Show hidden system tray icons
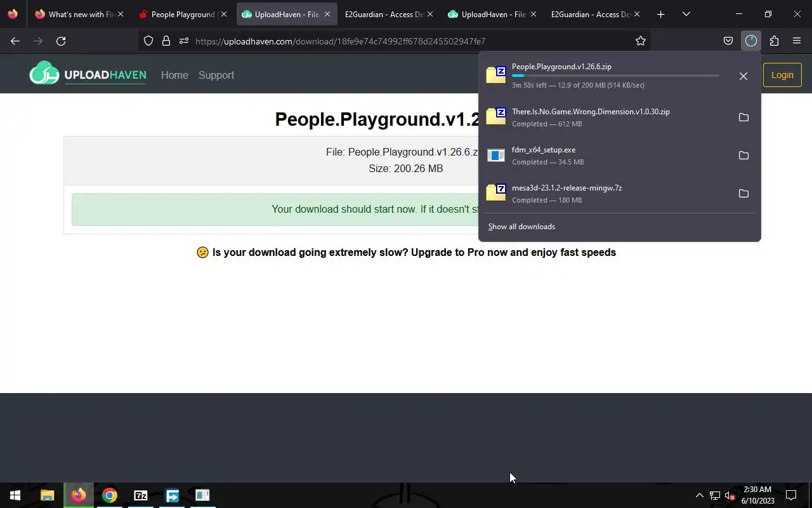The width and height of the screenshot is (812, 508). point(699,495)
